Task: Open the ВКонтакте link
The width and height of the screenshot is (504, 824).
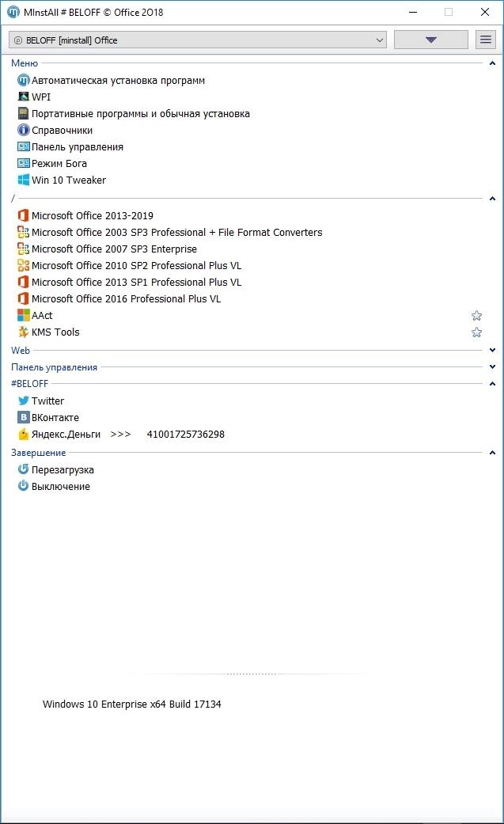Action: [55, 417]
